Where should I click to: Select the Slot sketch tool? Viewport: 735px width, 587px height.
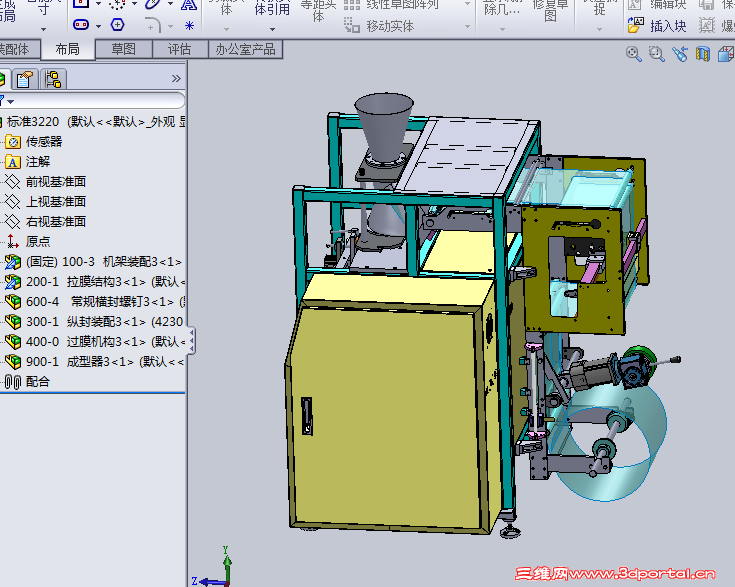(81, 24)
